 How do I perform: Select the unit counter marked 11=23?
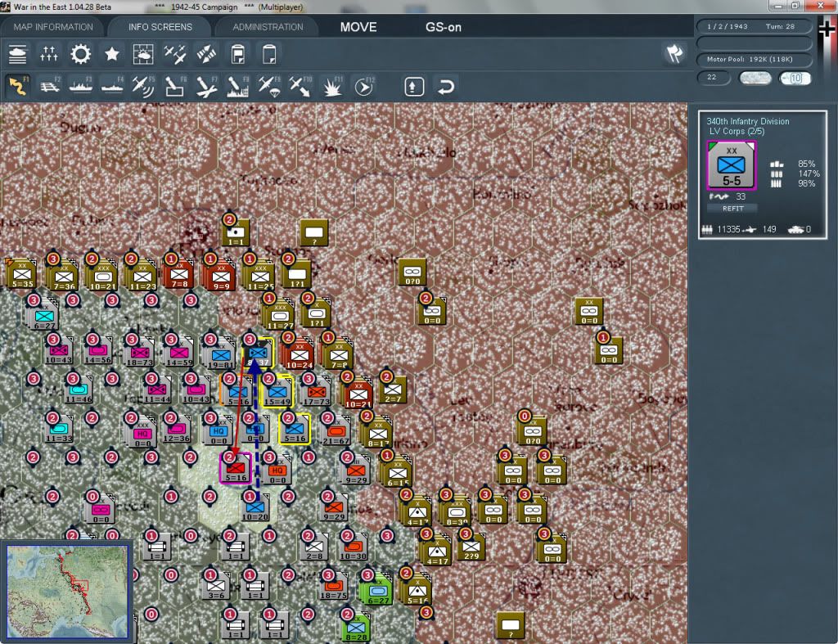142,277
